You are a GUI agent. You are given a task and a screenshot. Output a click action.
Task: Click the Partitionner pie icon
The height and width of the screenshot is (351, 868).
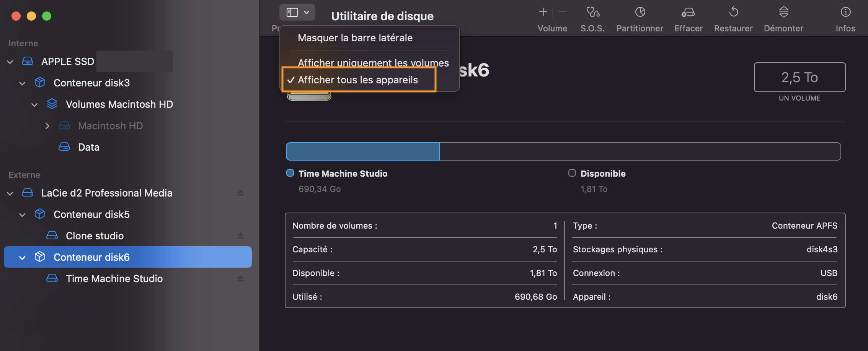(x=640, y=13)
